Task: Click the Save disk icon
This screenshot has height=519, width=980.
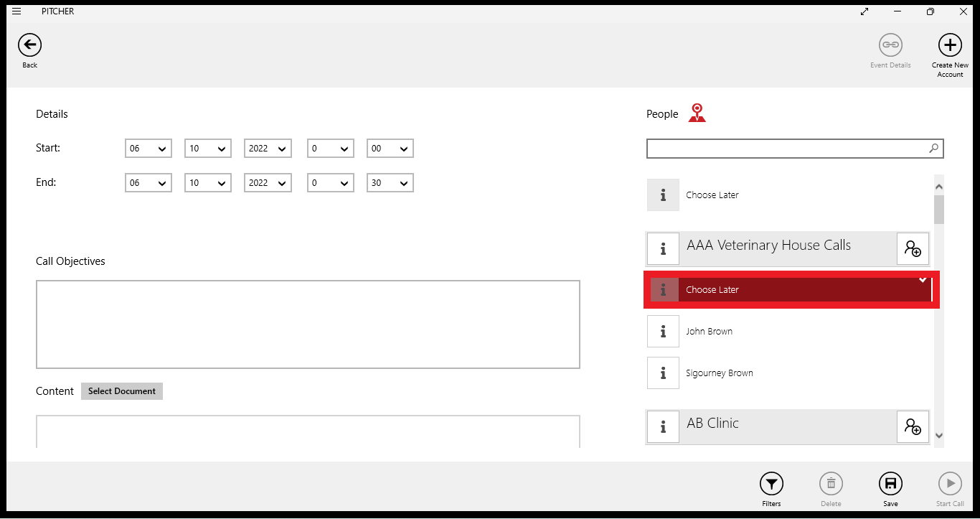Action: [x=890, y=484]
